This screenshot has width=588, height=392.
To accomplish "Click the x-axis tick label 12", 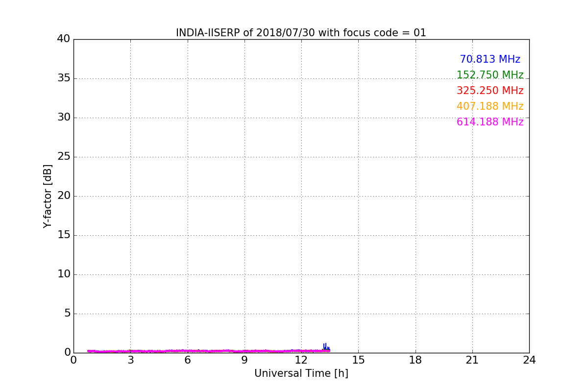I will pyautogui.click(x=301, y=360).
